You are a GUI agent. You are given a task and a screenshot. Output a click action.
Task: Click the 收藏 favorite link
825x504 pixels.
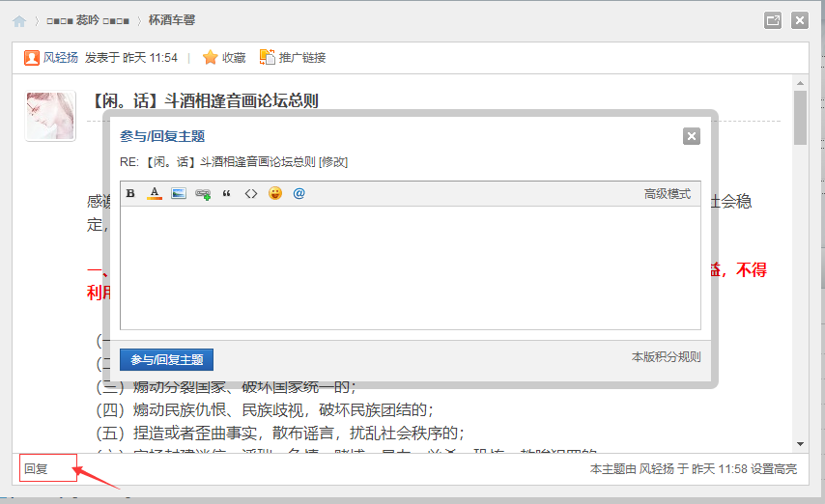tap(234, 57)
